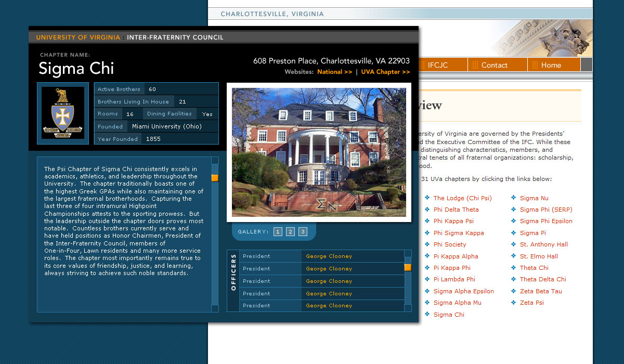This screenshot has height=364, width=624.
Task: Click the "Brothers Living In House" label
Action: pos(133,102)
